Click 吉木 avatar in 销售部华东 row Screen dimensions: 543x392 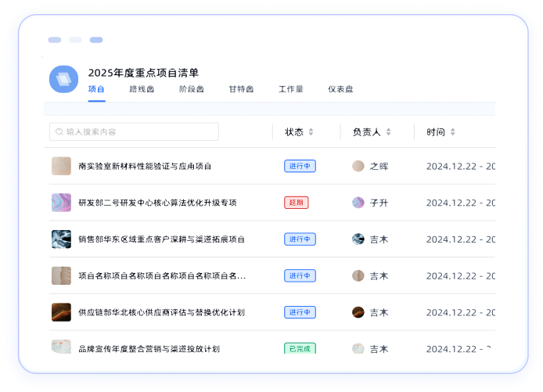(358, 239)
